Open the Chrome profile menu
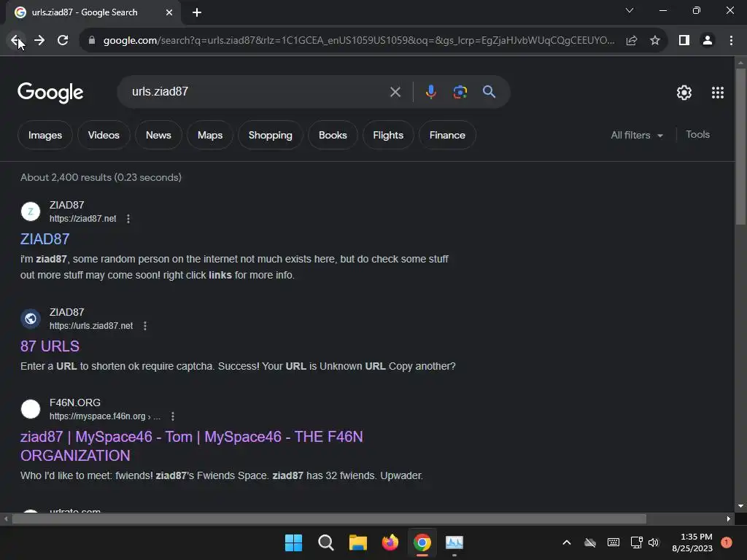This screenshot has width=747, height=560. click(x=708, y=41)
